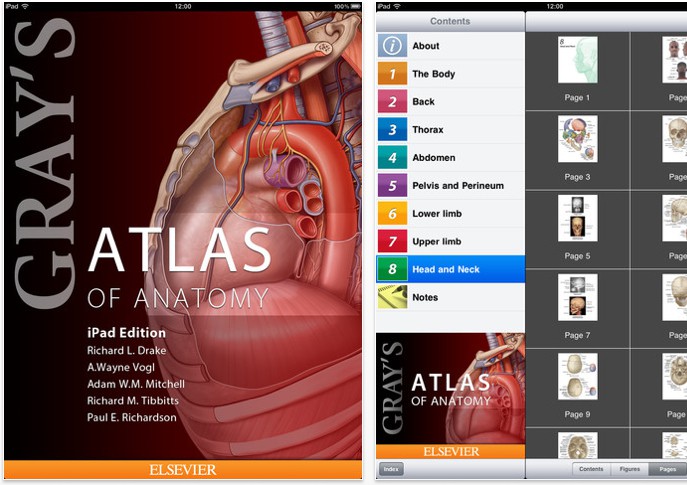
Task: Open the Page 3 skull thumbnail
Action: click(577, 140)
